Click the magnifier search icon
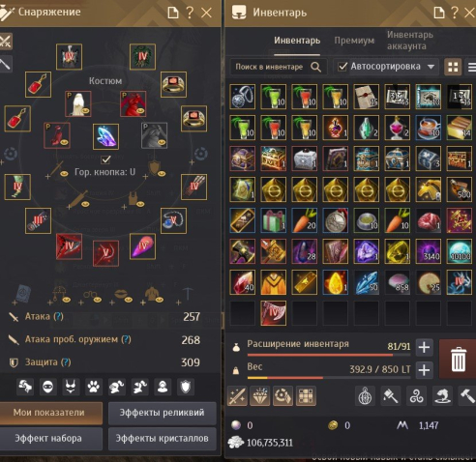Image resolution: width=476 pixels, height=462 pixels. click(x=315, y=67)
